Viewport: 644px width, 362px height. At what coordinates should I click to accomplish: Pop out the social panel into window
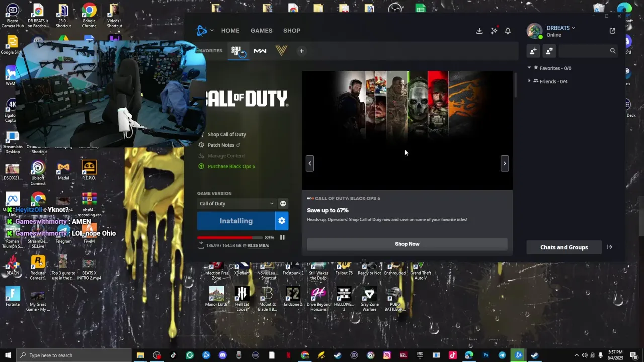(612, 31)
